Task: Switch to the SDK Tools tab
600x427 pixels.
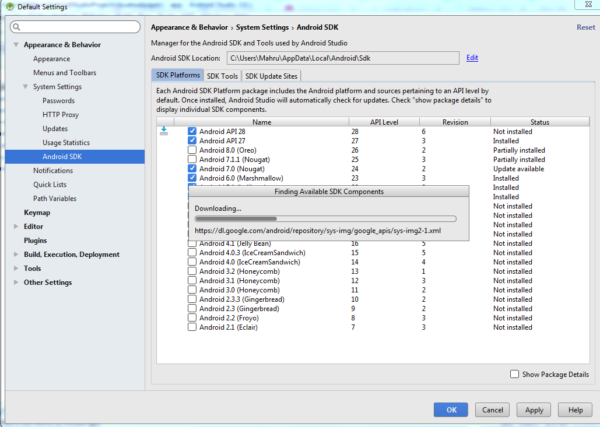Action: (x=222, y=75)
